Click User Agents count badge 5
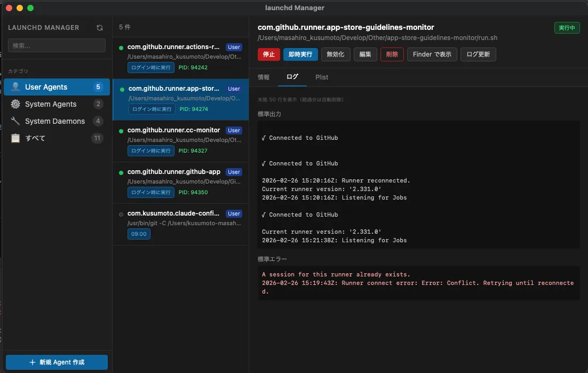 pos(98,86)
